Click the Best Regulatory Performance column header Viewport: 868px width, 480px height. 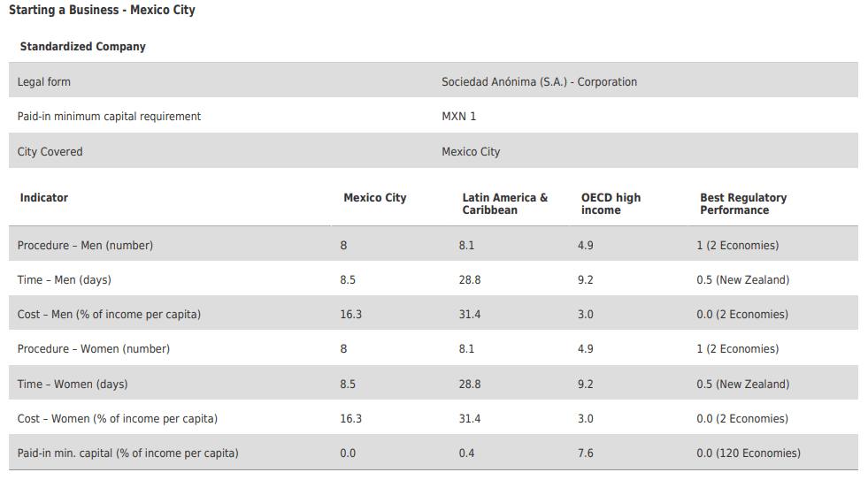743,203
